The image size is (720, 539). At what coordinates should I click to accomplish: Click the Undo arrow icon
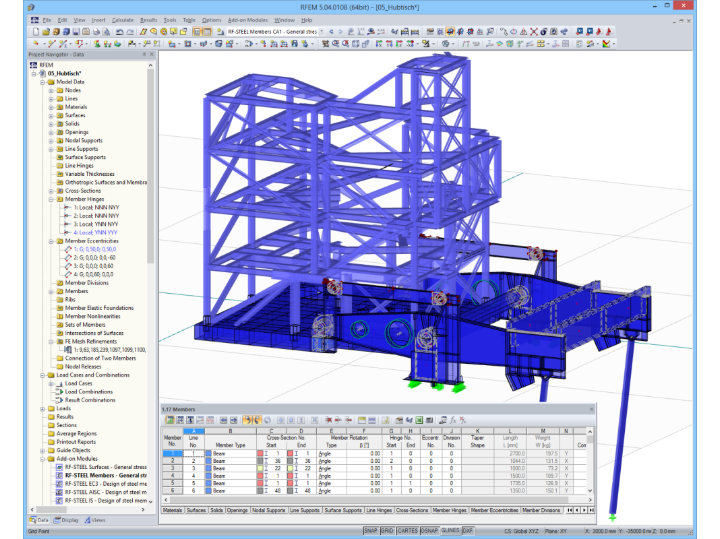pyautogui.click(x=119, y=32)
